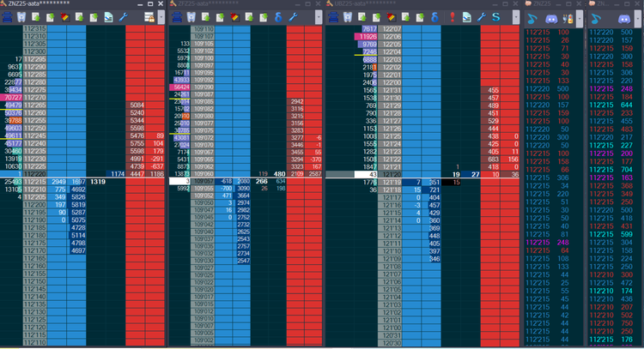Click price 112'170 in ZNZ25 ladder
644x349 pixels.
(x=35, y=250)
